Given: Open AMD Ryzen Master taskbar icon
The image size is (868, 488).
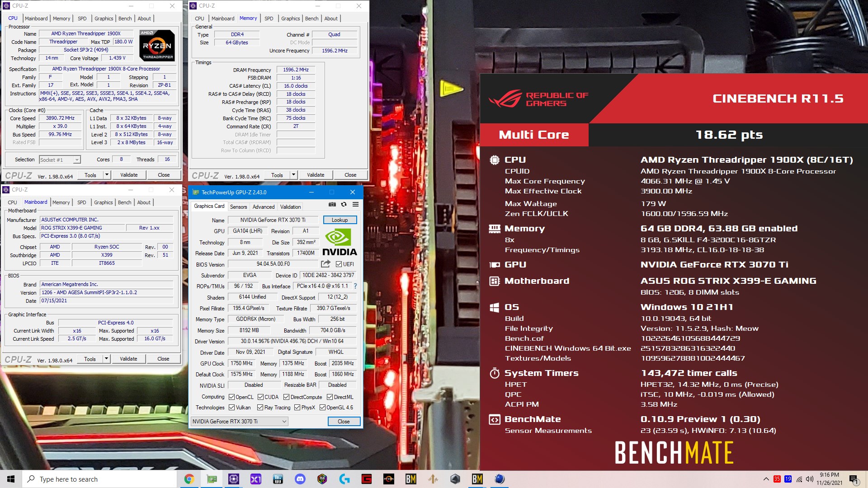Looking at the screenshot, I should pyautogui.click(x=389, y=479).
